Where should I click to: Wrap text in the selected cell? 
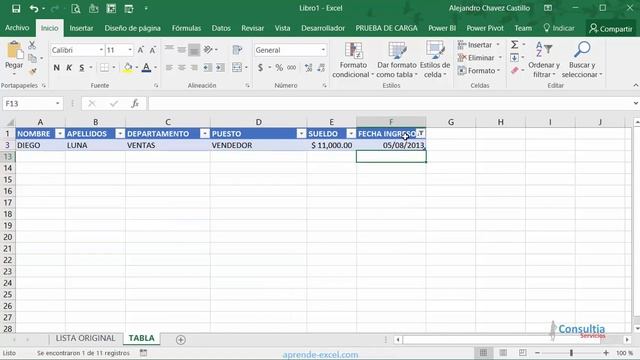(237, 50)
